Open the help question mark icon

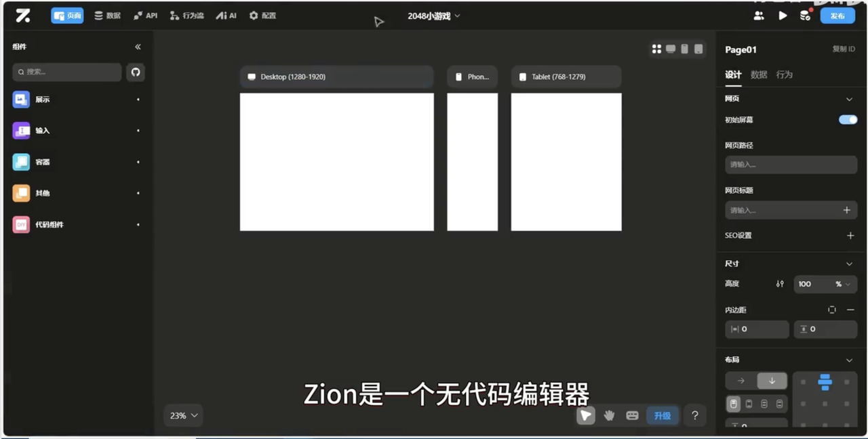click(x=694, y=415)
